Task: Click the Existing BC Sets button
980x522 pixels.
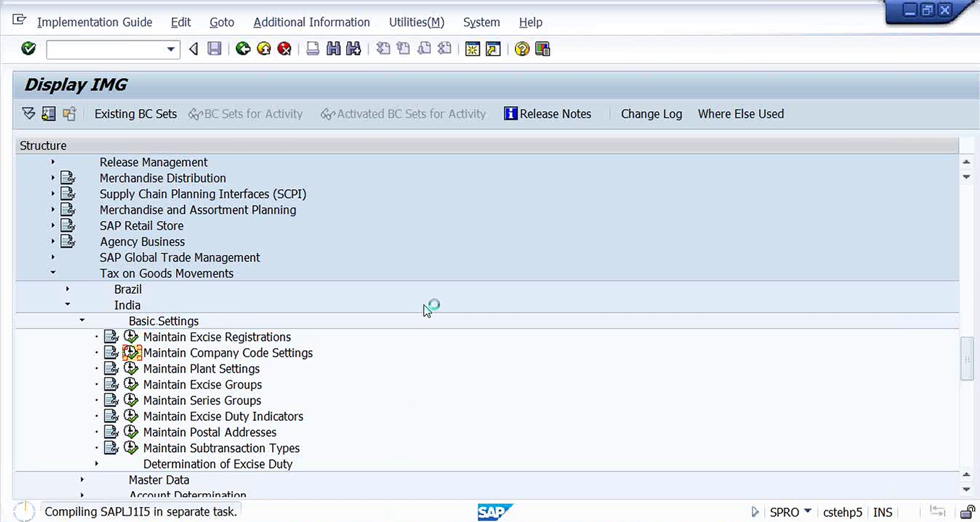Action: 136,113
